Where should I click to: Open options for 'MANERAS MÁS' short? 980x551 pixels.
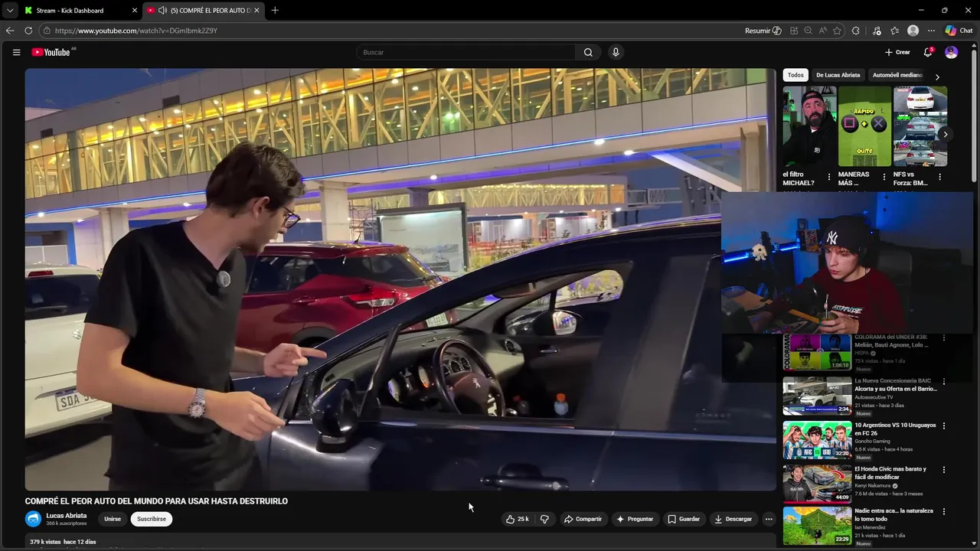[x=884, y=177]
